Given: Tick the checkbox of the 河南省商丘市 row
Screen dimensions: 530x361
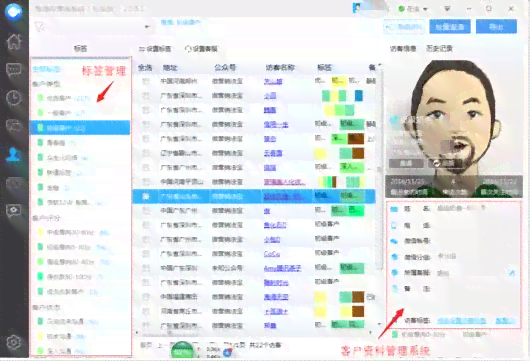Looking at the screenshot, I should (146, 311).
